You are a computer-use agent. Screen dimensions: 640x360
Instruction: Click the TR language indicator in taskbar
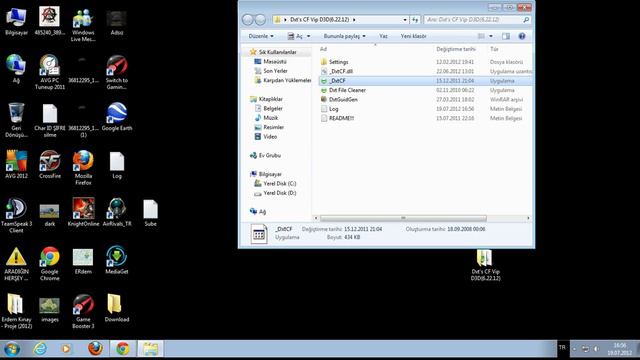click(562, 347)
